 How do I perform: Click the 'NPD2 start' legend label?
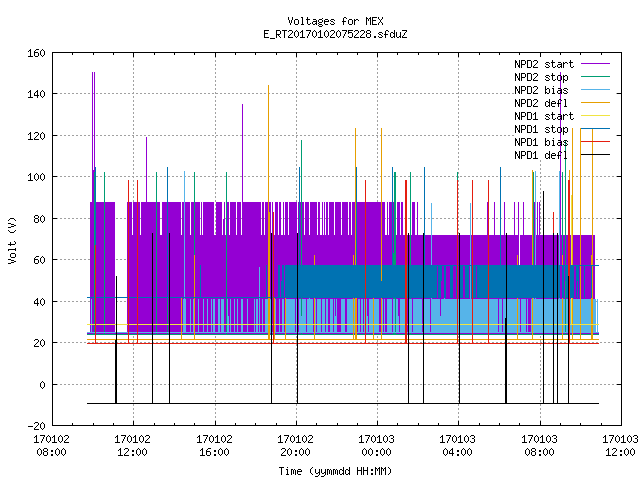click(544, 64)
